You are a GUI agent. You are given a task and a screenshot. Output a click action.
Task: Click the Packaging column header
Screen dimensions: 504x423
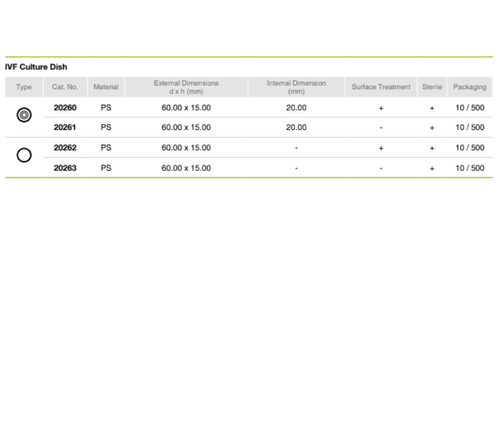coord(470,87)
